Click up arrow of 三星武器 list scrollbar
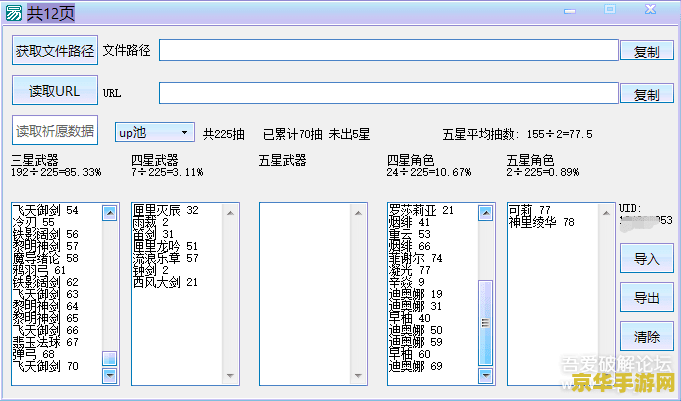Viewport: 681px width, 401px height. (109, 213)
